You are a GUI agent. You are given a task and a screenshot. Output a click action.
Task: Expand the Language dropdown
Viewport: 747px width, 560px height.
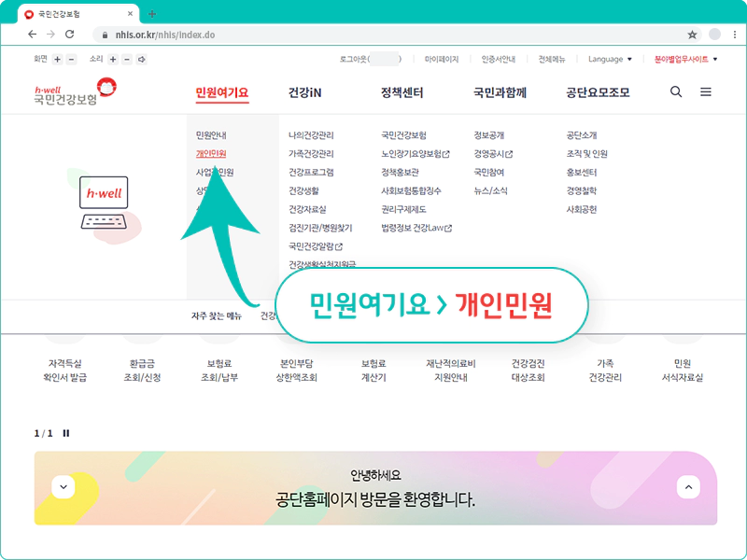point(610,59)
